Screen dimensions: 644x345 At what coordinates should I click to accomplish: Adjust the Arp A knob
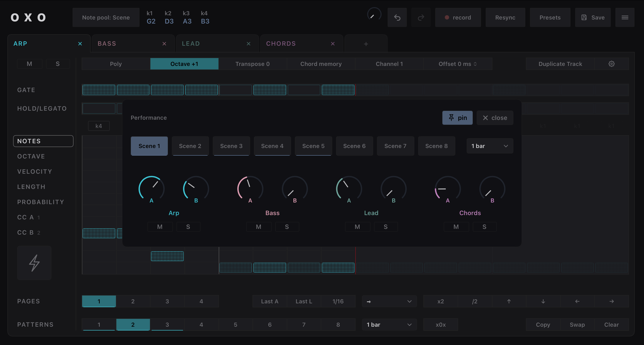152,188
